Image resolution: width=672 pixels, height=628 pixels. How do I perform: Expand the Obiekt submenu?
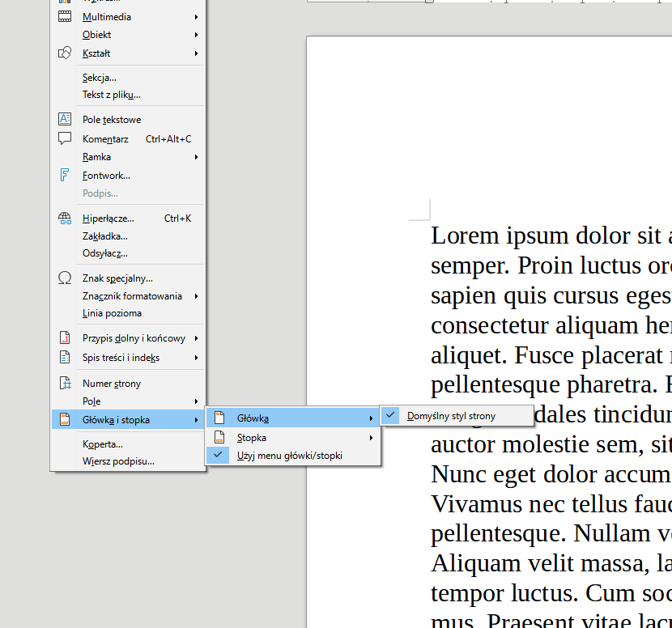tap(96, 34)
